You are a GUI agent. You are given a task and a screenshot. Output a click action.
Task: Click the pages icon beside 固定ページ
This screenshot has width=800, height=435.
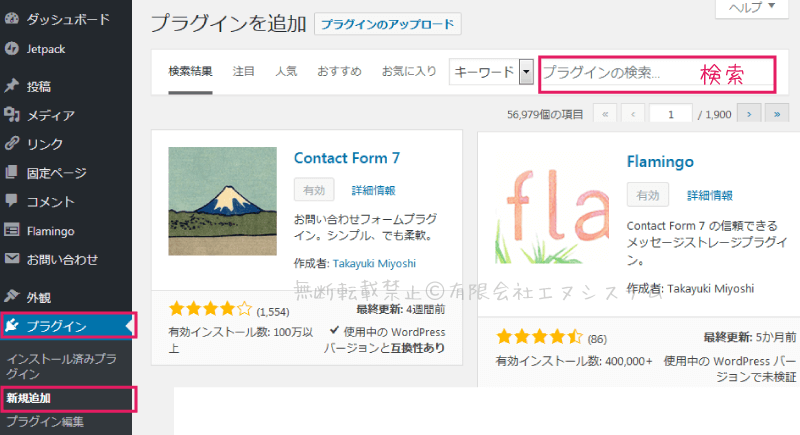11,172
